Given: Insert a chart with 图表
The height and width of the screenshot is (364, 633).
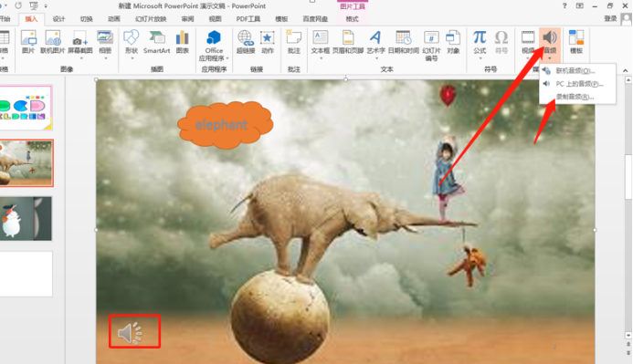Looking at the screenshot, I should 182,42.
